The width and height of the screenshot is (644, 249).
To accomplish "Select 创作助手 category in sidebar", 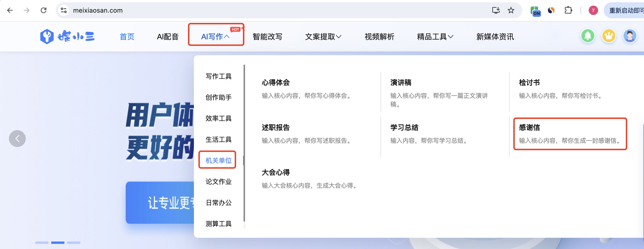I will click(218, 97).
